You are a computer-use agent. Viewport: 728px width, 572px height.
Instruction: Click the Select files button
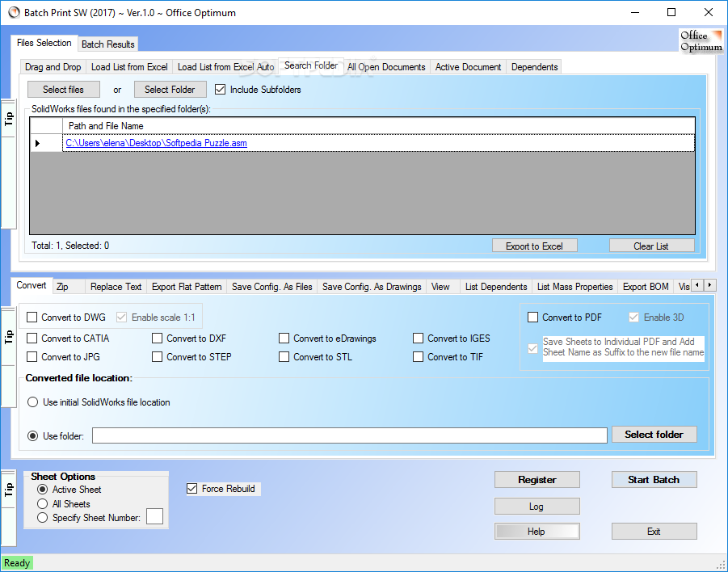coord(64,89)
